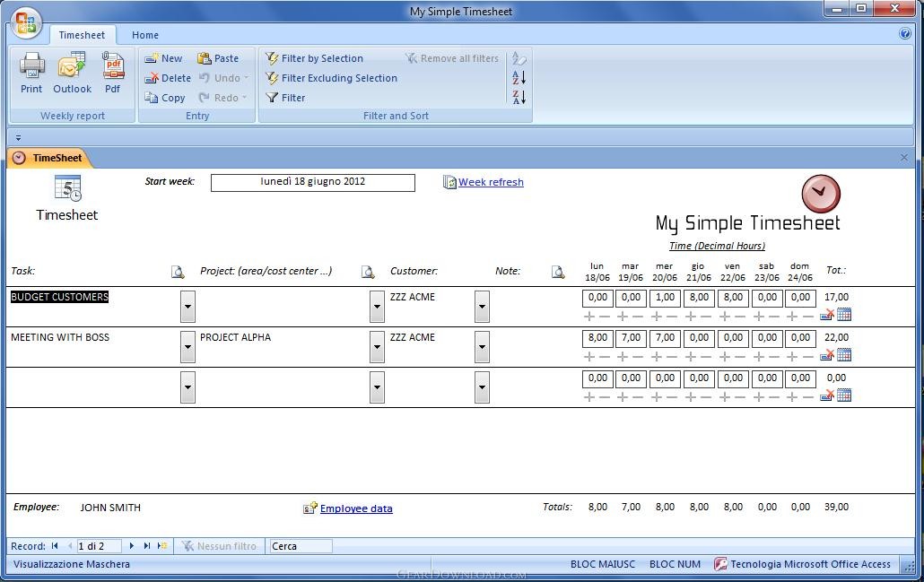Open the Note lookup magnifier icon
The image size is (924, 582).
pos(558,272)
